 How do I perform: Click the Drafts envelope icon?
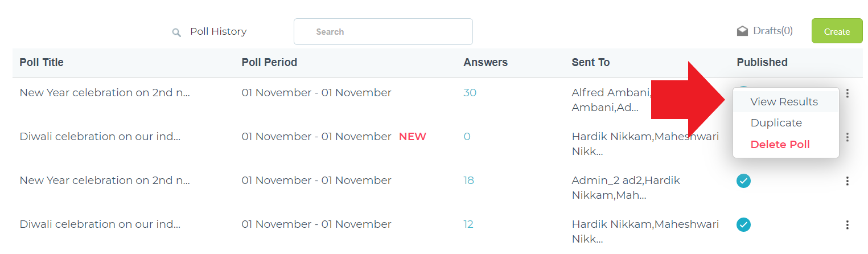coord(742,31)
